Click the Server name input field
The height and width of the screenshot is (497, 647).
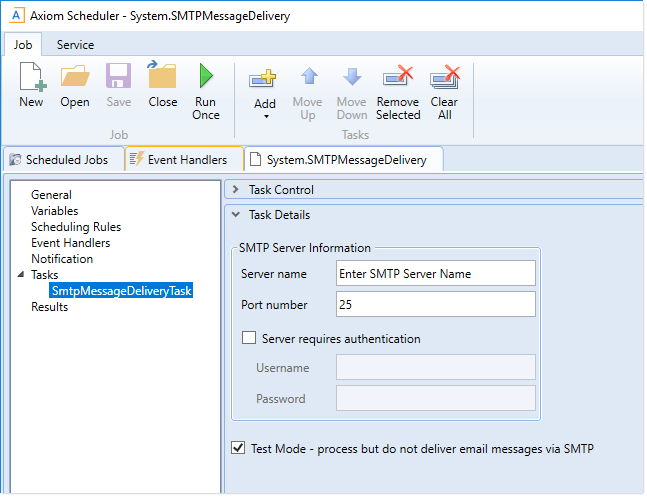click(x=436, y=273)
